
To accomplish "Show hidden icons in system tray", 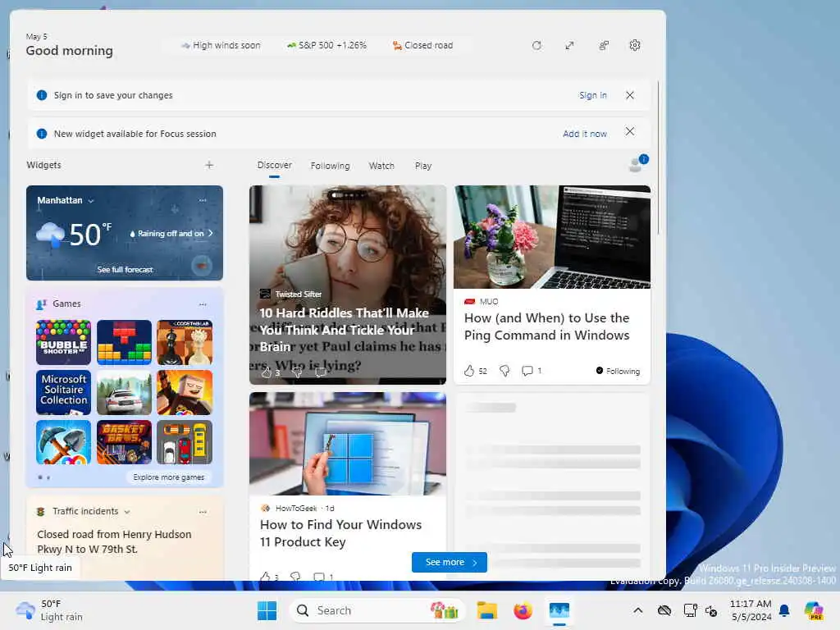I will [637, 610].
